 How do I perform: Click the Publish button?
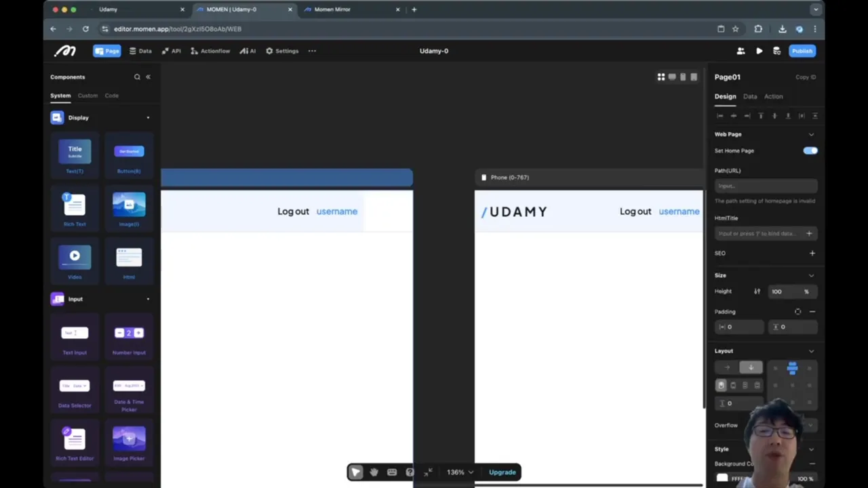coord(802,51)
